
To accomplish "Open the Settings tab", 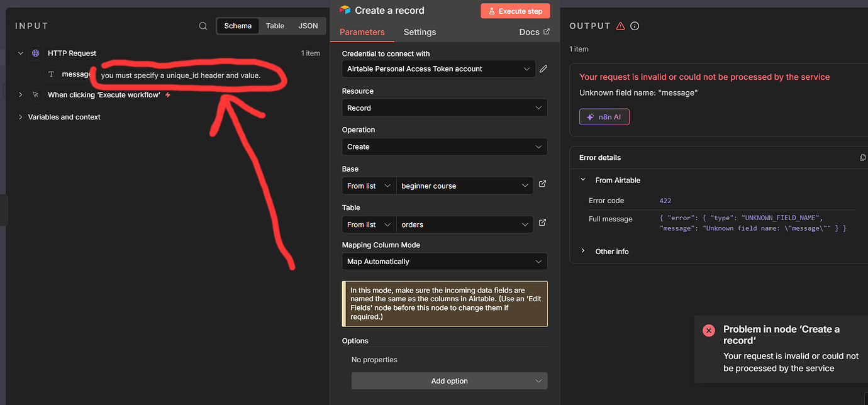I will point(420,32).
